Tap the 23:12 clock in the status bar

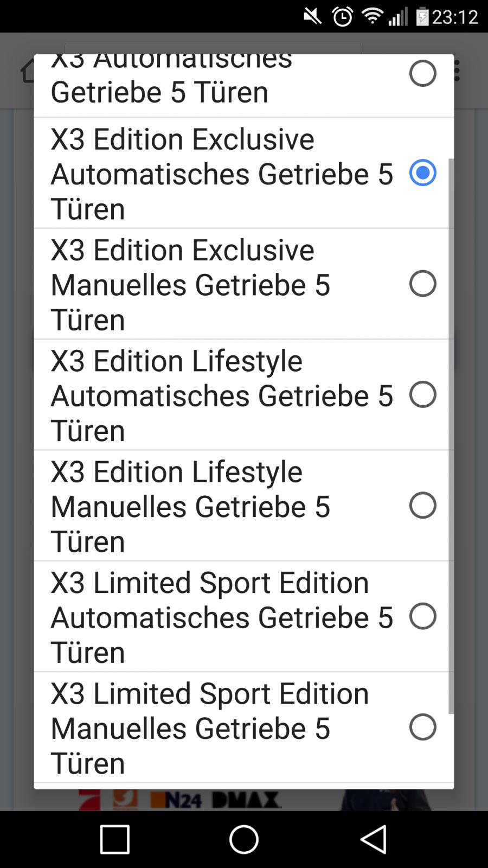(455, 17)
